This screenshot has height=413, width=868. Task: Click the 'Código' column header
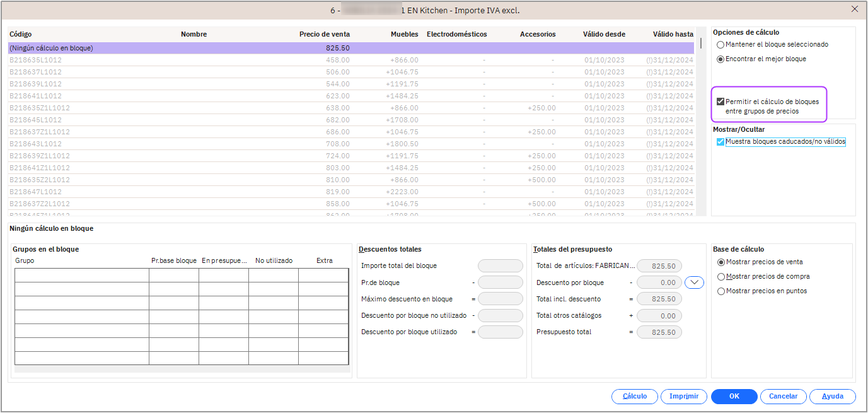tap(21, 34)
